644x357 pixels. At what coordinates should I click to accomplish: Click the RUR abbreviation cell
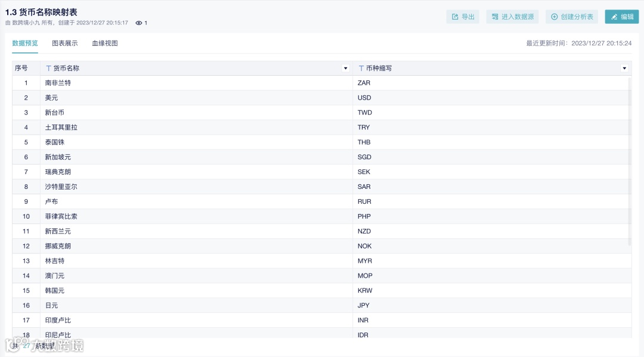(492, 201)
